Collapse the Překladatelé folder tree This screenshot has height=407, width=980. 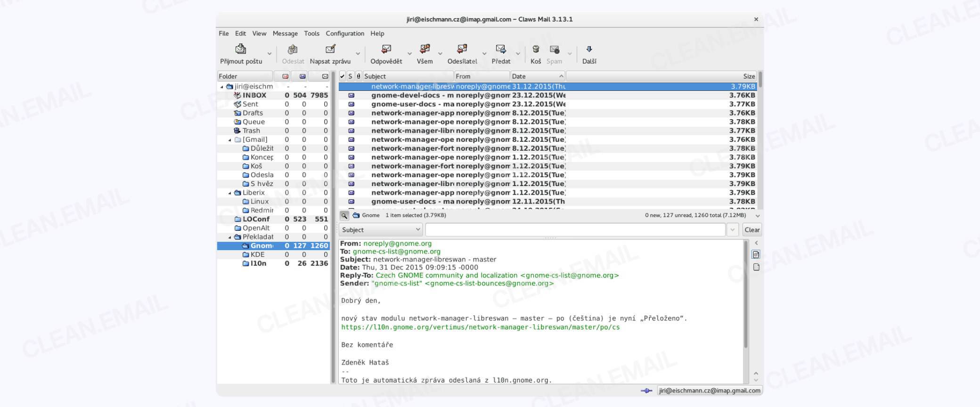230,237
